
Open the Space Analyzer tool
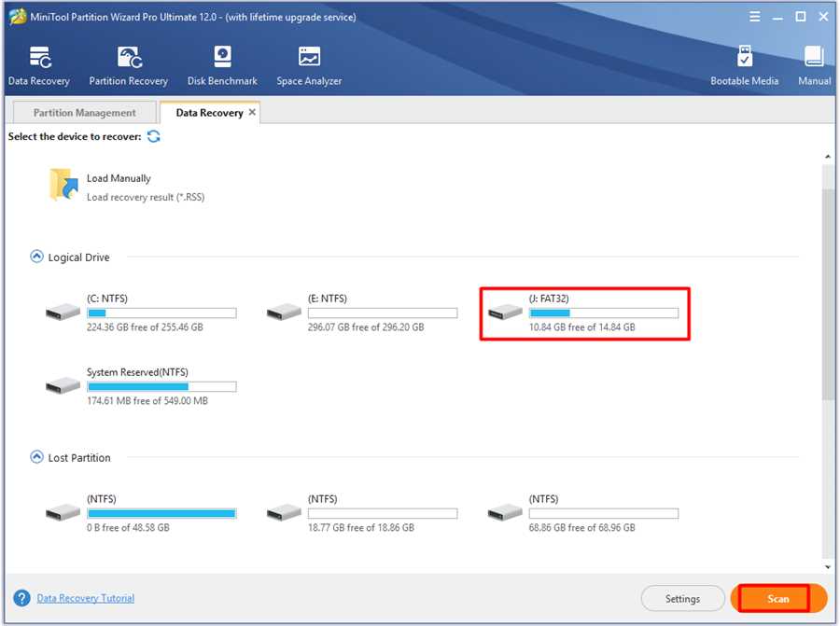point(309,57)
